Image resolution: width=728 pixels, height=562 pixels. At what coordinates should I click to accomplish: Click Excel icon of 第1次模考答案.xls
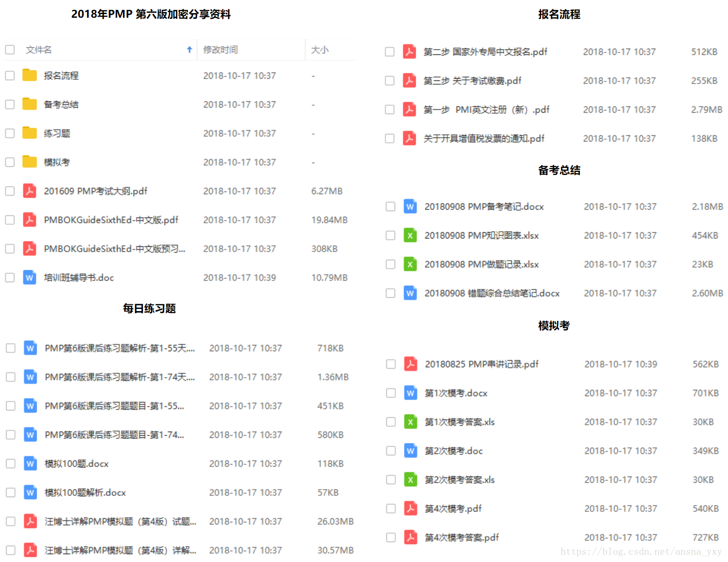(x=411, y=422)
